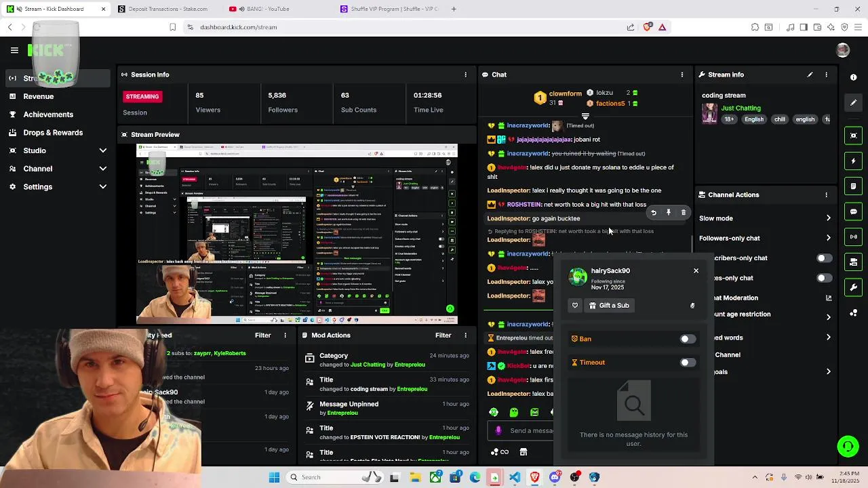Image resolution: width=868 pixels, height=488 pixels.
Task: Click the wrench icon in right rail
Action: click(x=854, y=287)
